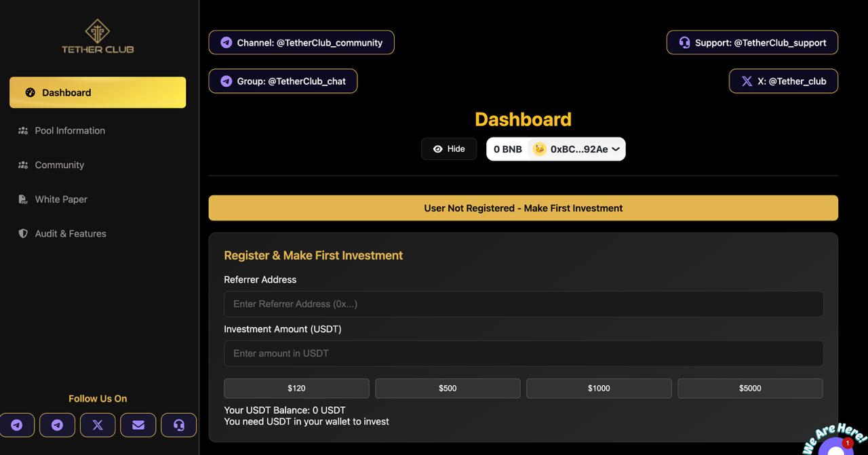Screen dimensions: 868x455
Task: Select the Dashboard gauge icon in sidebar
Action: [28, 92]
